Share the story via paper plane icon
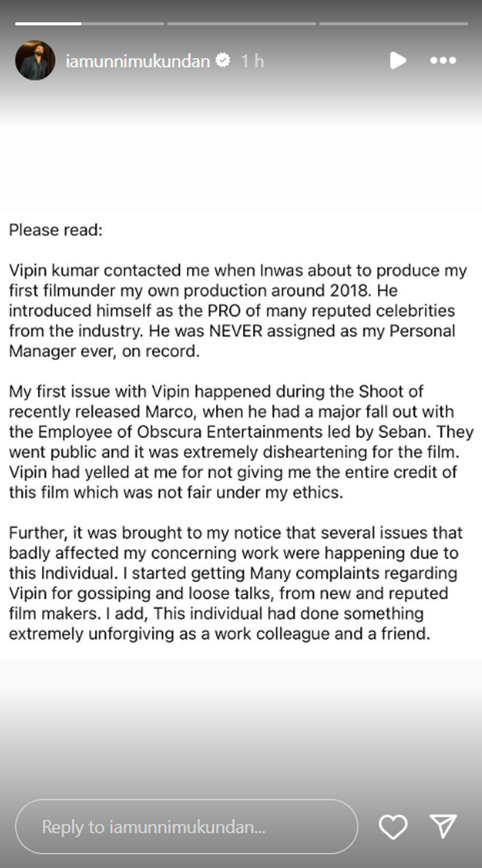The width and height of the screenshot is (482, 868). pos(443,826)
